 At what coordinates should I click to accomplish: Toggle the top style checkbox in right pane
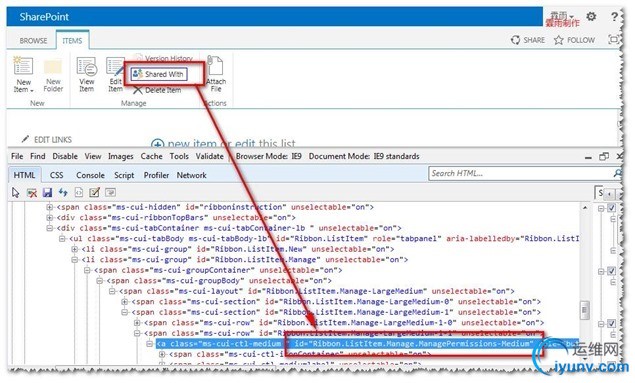pyautogui.click(x=612, y=208)
